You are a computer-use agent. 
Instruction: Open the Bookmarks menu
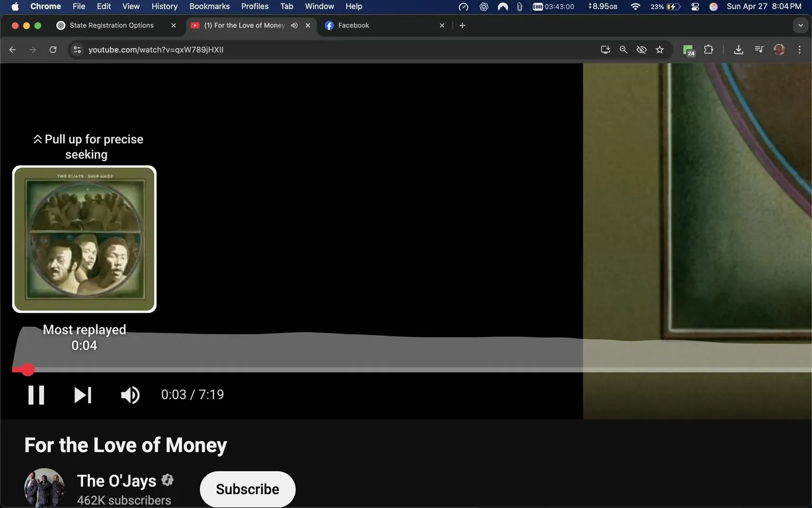coord(209,6)
